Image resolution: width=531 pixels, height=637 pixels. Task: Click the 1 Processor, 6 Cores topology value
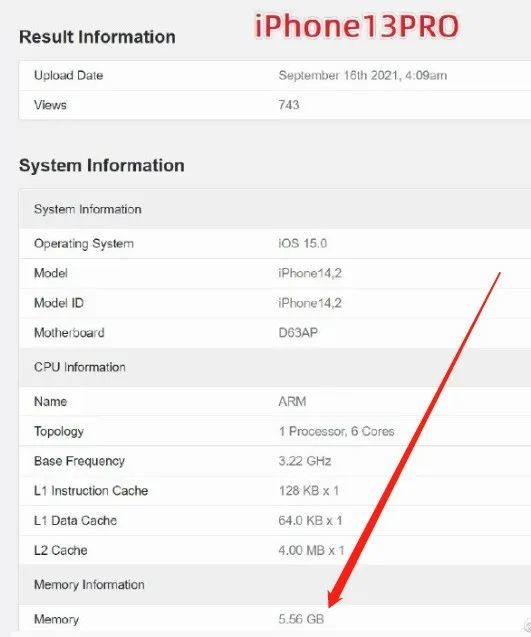(336, 431)
